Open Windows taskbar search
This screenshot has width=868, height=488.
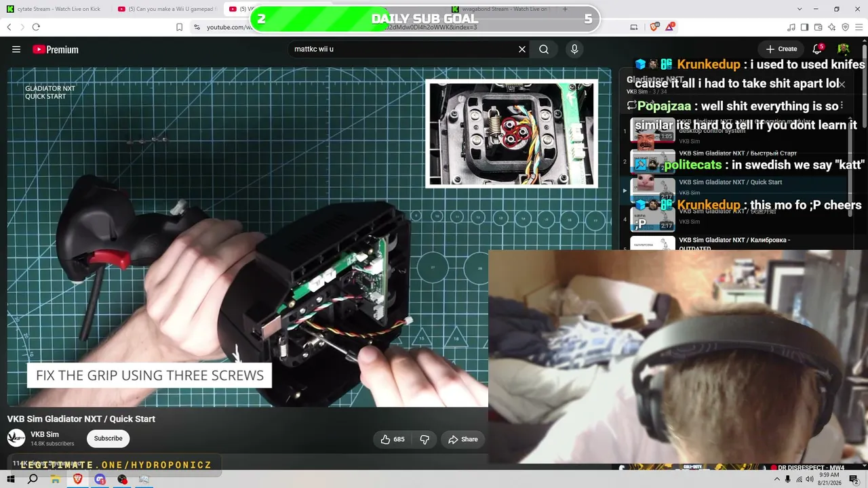pyautogui.click(x=33, y=479)
